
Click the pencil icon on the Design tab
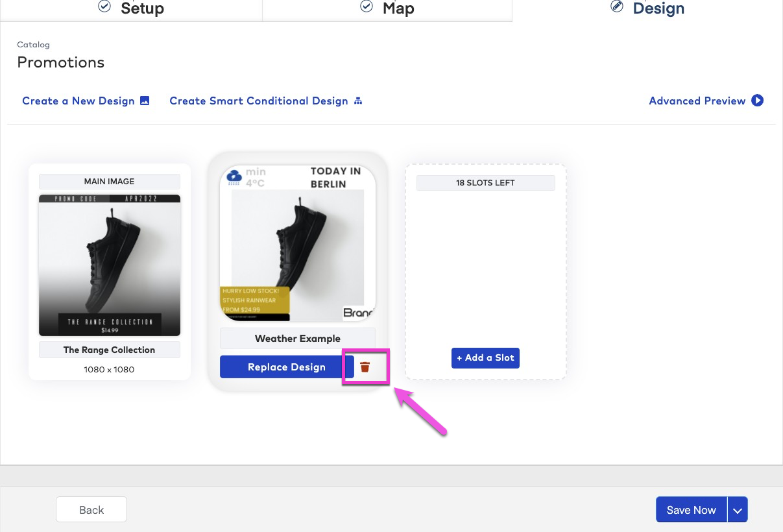616,6
